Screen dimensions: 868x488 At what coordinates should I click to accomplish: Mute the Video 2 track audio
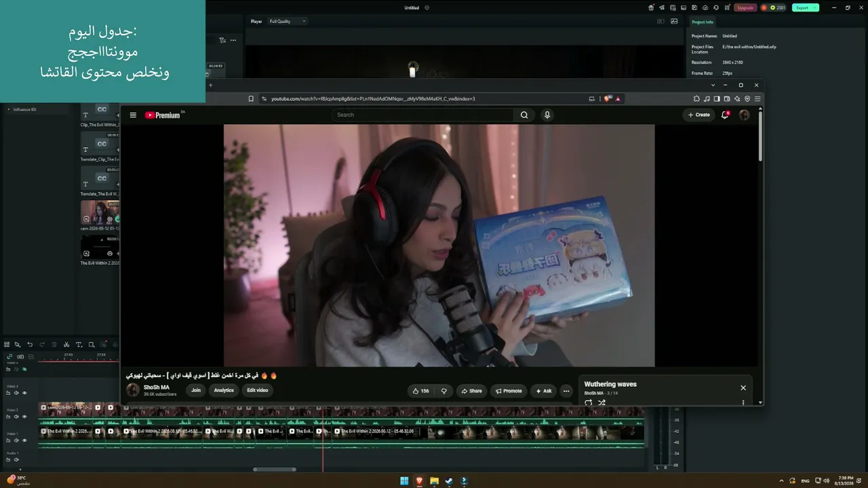(x=16, y=417)
